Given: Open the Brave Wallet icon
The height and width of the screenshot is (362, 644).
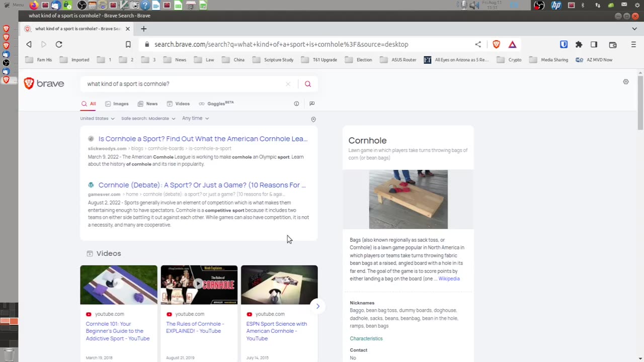Looking at the screenshot, I should pyautogui.click(x=612, y=44).
